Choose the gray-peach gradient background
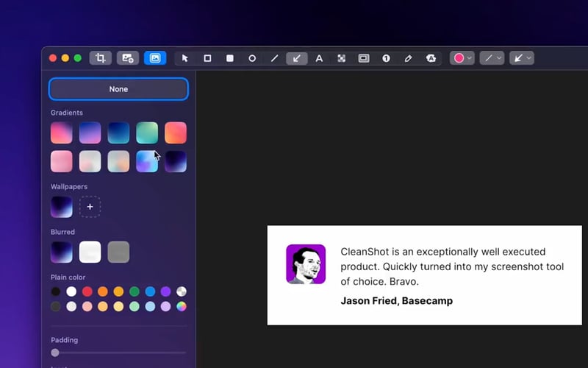588x368 pixels. 118,161
